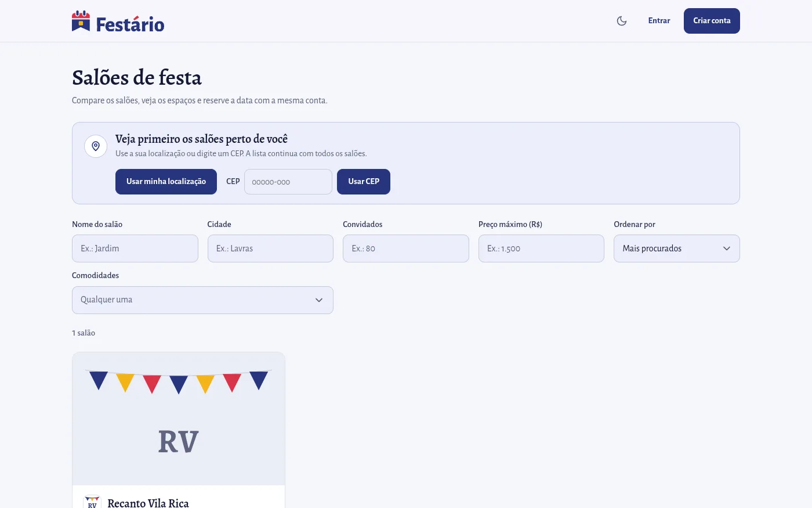
Task: Focus the Cidade filter field
Action: 270,248
